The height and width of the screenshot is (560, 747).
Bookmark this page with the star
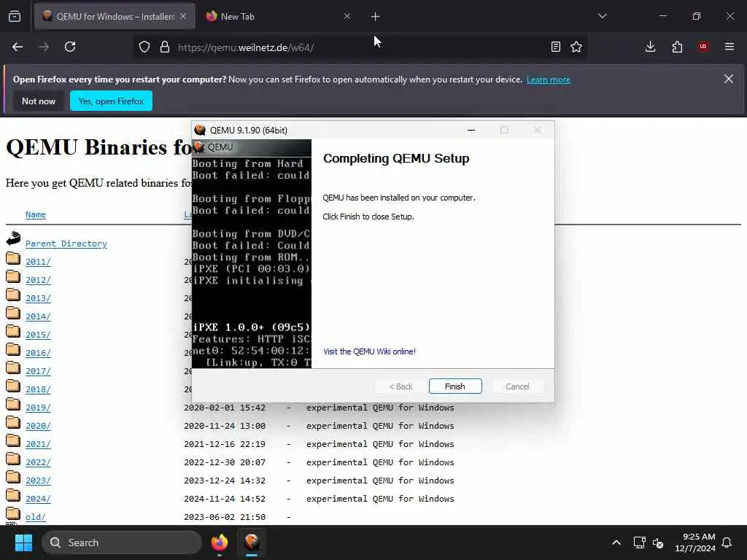pyautogui.click(x=576, y=47)
